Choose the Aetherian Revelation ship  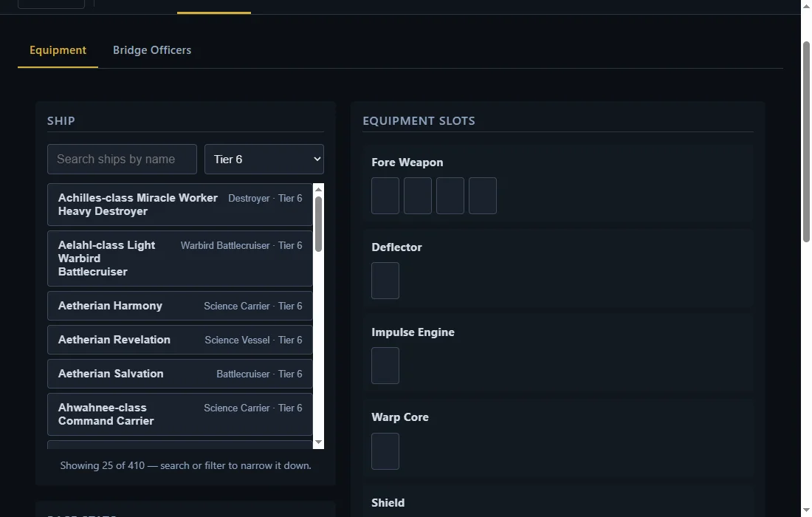179,340
